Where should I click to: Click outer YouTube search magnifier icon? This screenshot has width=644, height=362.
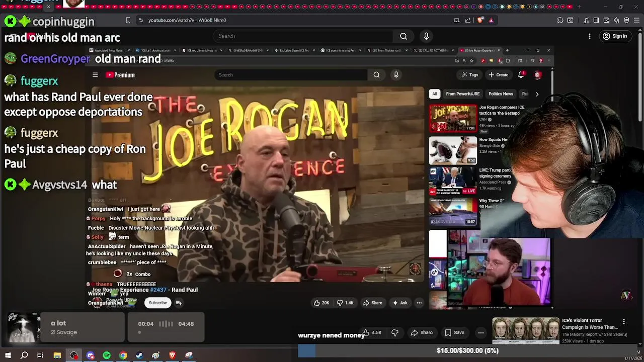pos(403,36)
